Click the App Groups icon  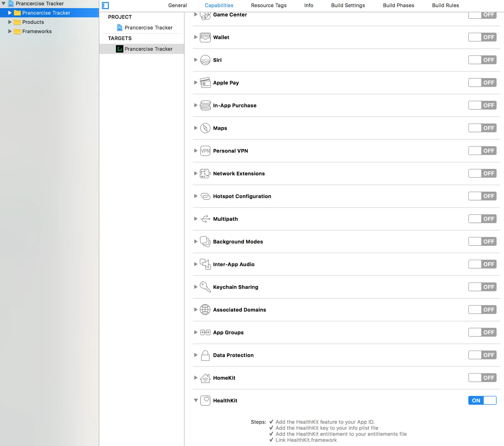point(205,332)
